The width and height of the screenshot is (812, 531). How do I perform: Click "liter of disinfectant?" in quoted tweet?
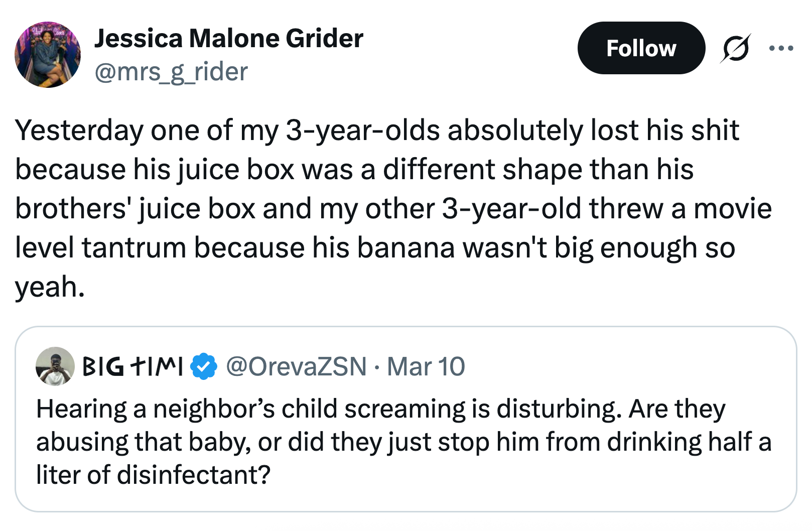pyautogui.click(x=153, y=474)
